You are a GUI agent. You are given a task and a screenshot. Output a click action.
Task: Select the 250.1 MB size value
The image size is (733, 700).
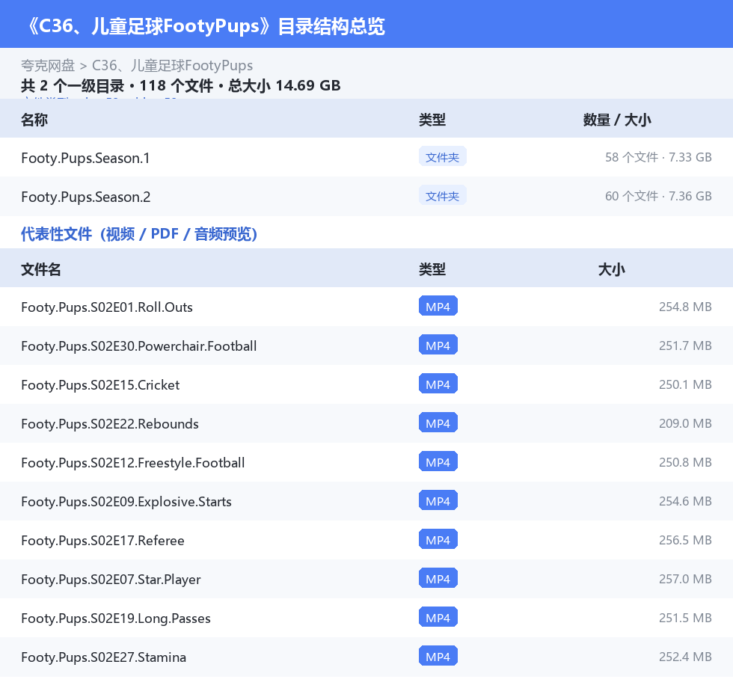[685, 384]
